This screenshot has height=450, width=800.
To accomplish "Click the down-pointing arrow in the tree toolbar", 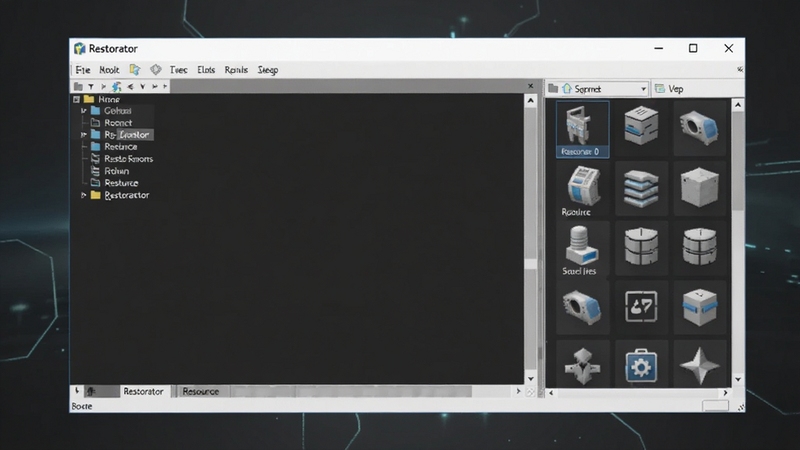I will 143,87.
